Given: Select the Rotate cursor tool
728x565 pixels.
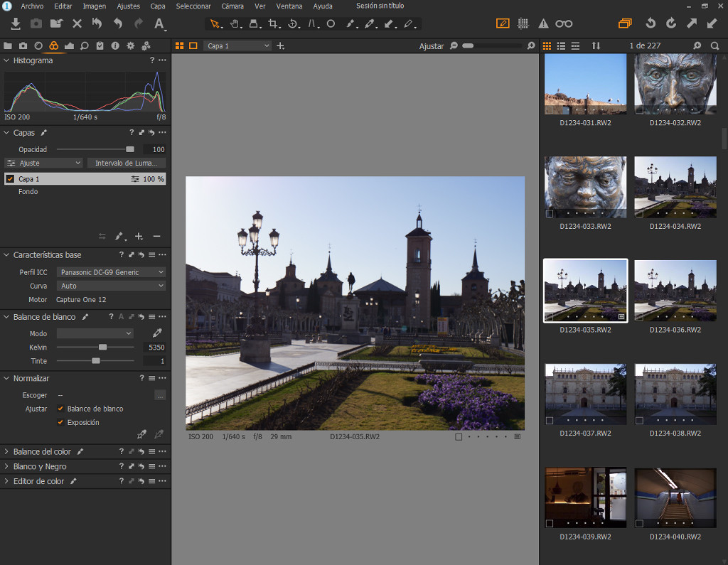Looking at the screenshot, I should click(x=292, y=23).
